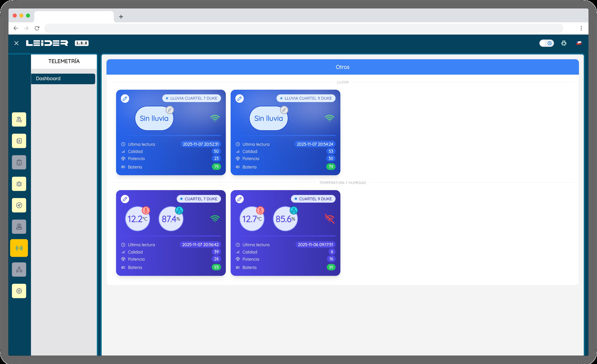Image resolution: width=597 pixels, height=364 pixels.
Task: Click Sin lluvia status on Cuartel 7
Action: pyautogui.click(x=154, y=118)
